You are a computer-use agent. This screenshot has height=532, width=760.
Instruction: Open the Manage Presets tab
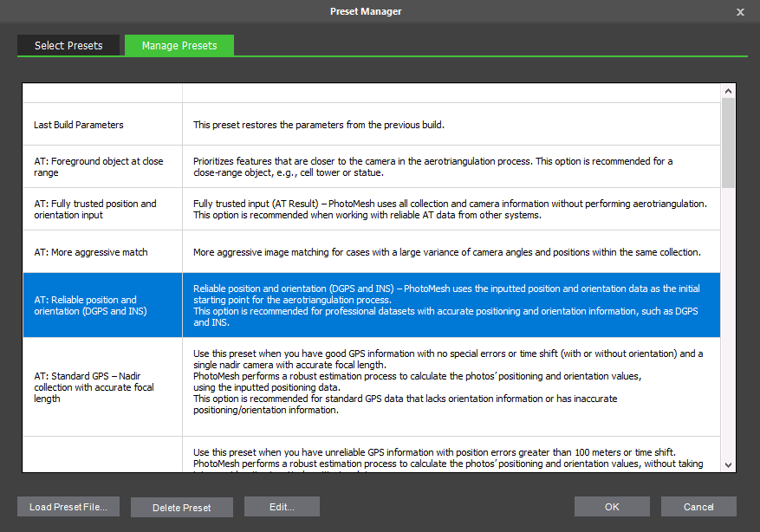[x=179, y=46]
